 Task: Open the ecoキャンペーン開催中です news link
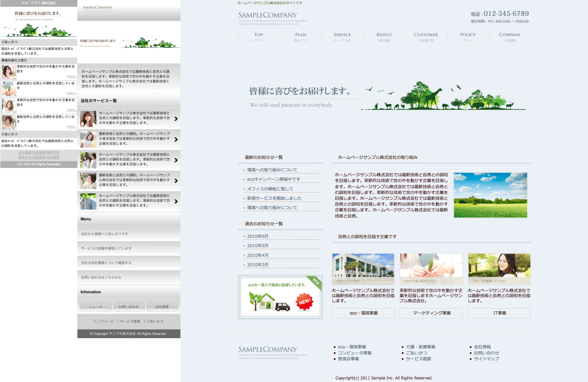(274, 179)
